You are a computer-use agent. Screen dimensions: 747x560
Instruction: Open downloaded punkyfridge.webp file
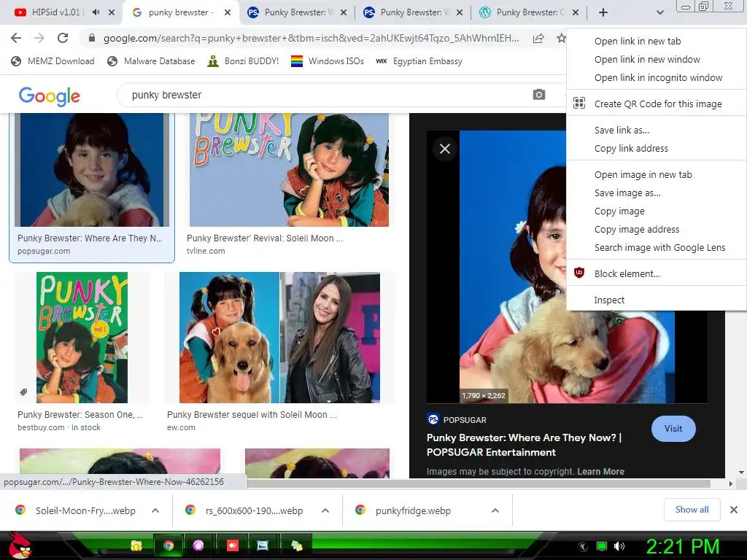pos(413,510)
